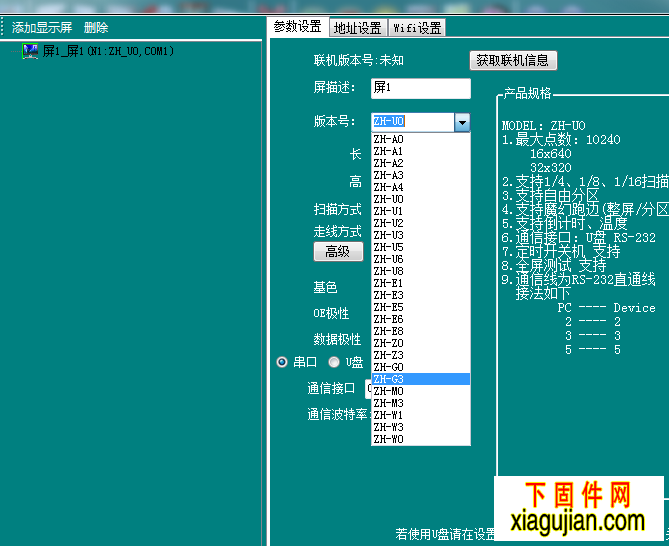Pick ZH-U3 from the version list
The image size is (669, 546).
click(421, 235)
